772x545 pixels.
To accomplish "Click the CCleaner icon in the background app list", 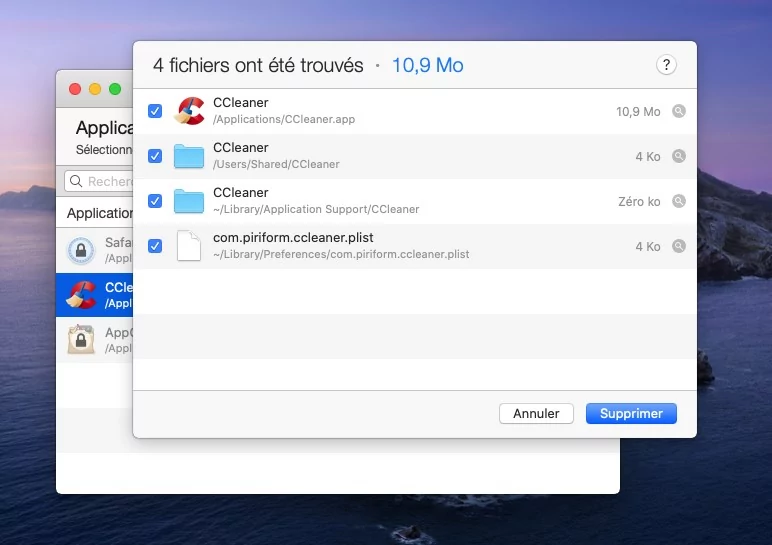I will [x=81, y=295].
